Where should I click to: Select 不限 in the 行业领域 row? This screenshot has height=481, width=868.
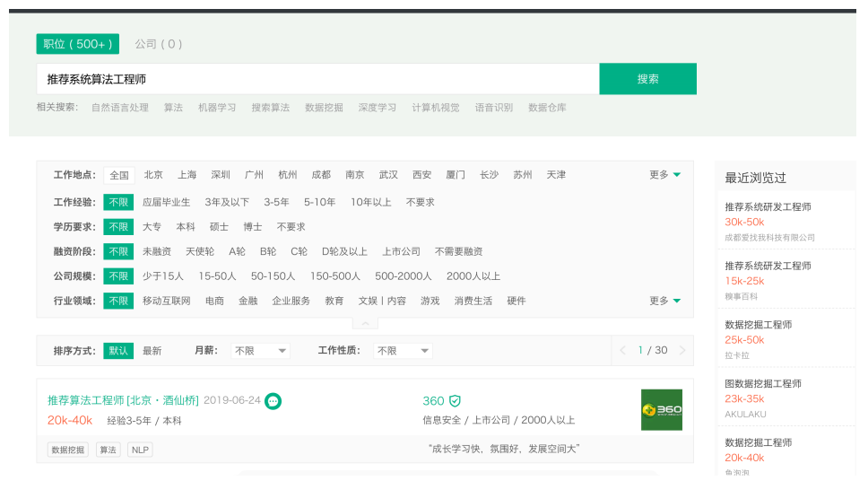point(118,301)
